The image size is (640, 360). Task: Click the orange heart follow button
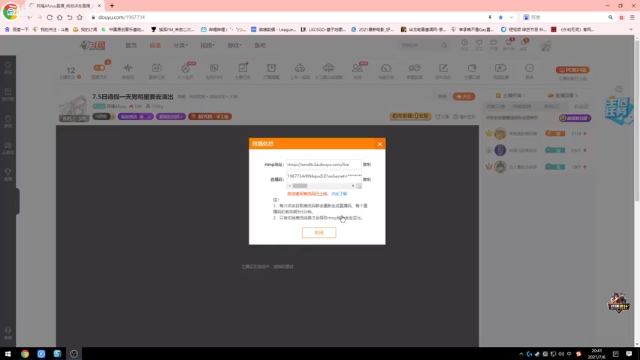pyautogui.click(x=464, y=97)
